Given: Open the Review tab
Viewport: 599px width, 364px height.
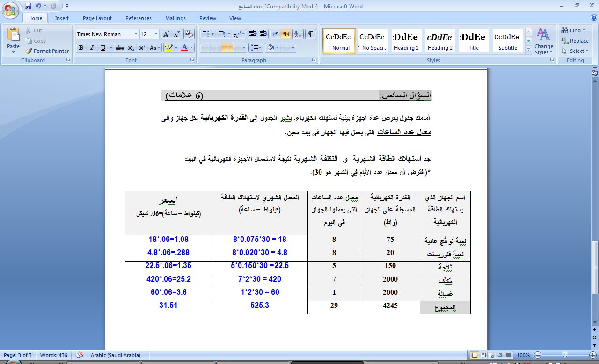Looking at the screenshot, I should pos(208,18).
